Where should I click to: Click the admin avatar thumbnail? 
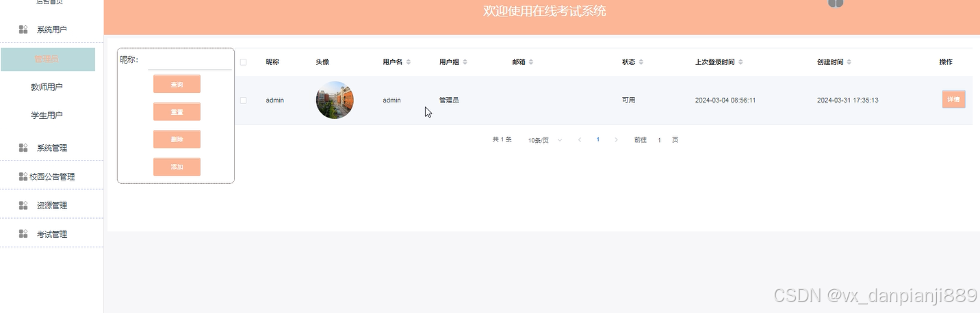[x=335, y=100]
